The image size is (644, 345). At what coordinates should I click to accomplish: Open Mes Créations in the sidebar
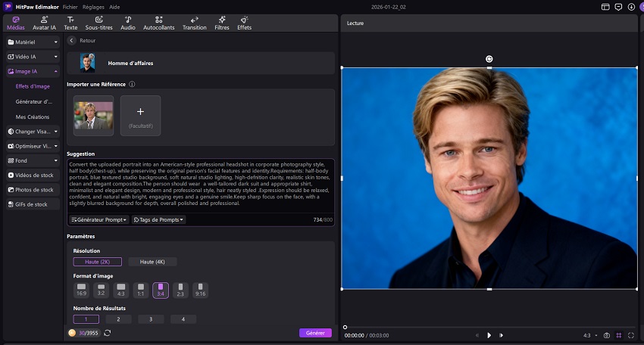31,117
